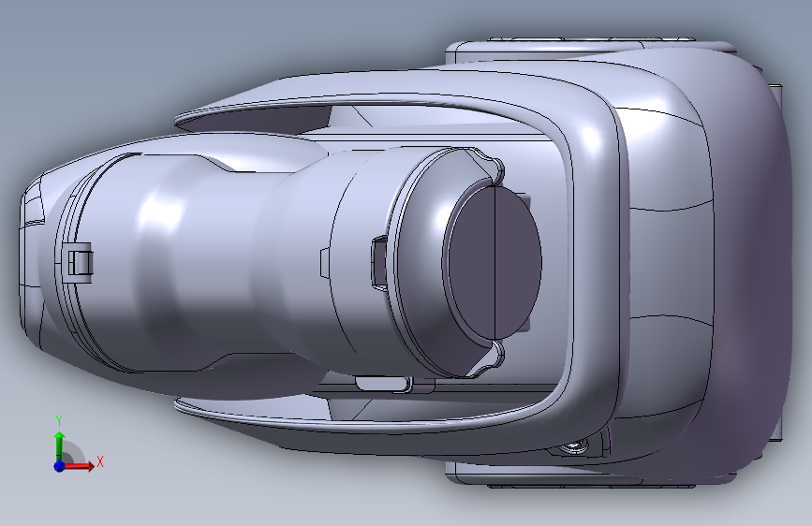Click the red X axis arrow of the triad
Image resolution: width=812 pixels, height=526 pixels.
(79, 466)
